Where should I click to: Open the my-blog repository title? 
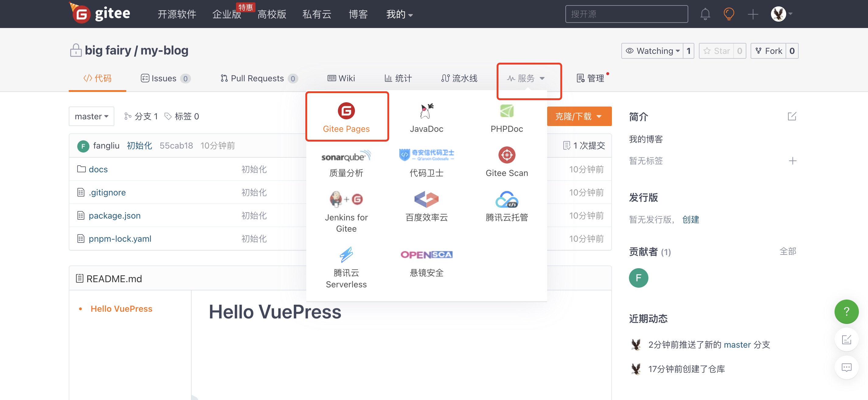coord(164,50)
